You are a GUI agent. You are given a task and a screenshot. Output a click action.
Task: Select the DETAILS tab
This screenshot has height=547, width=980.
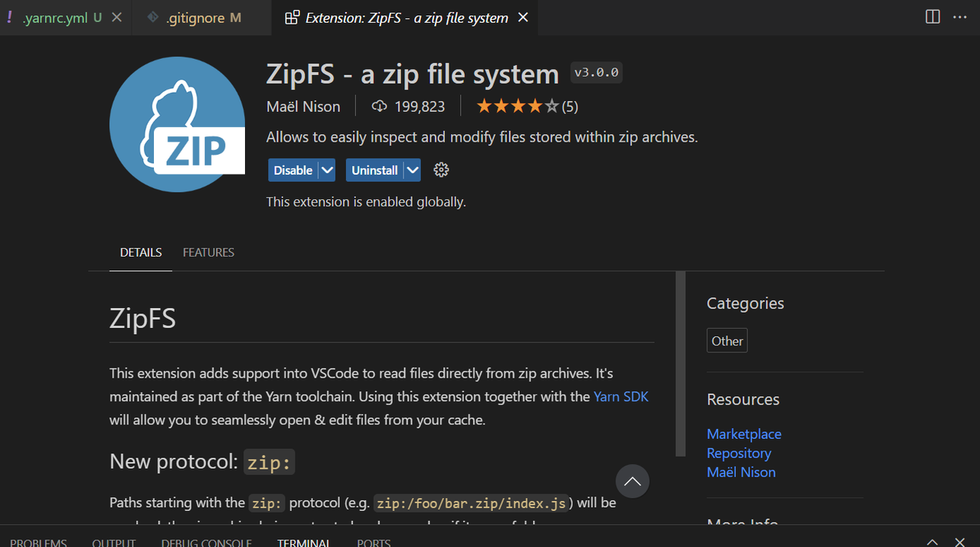[x=141, y=252]
